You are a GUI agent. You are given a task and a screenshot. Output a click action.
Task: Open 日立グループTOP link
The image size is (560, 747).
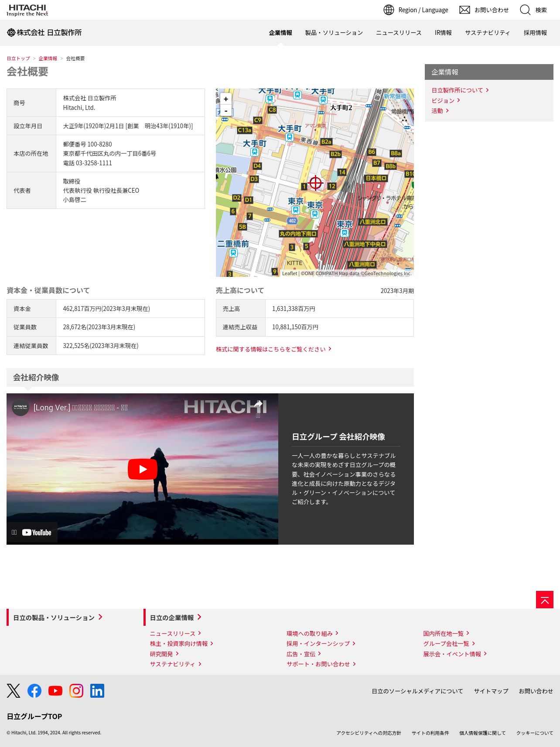tap(34, 716)
